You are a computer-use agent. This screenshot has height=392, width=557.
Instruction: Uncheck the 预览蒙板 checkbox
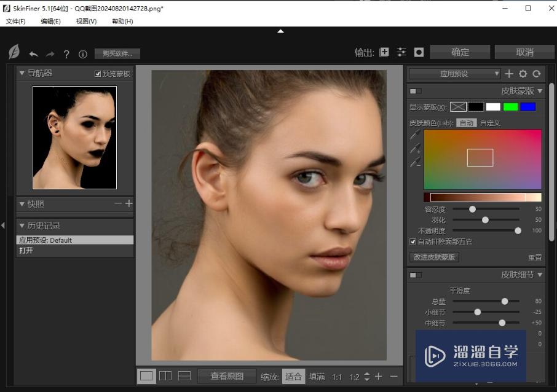pos(98,74)
